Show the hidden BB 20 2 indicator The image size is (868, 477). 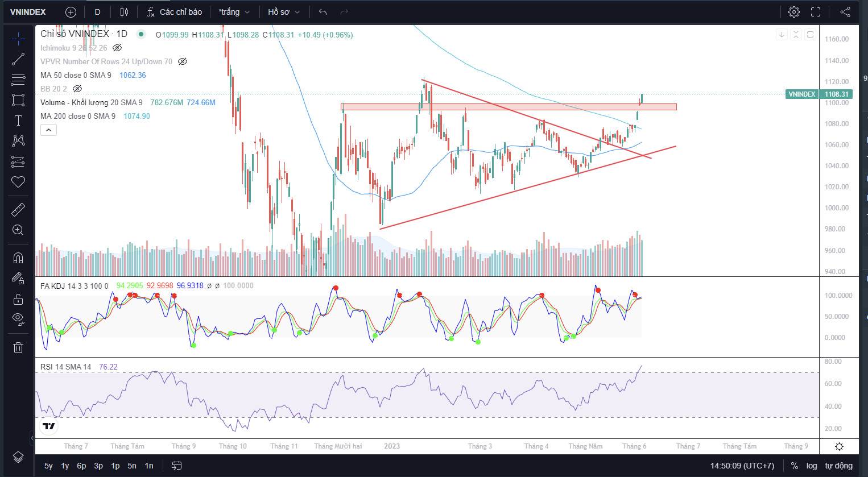[77, 89]
